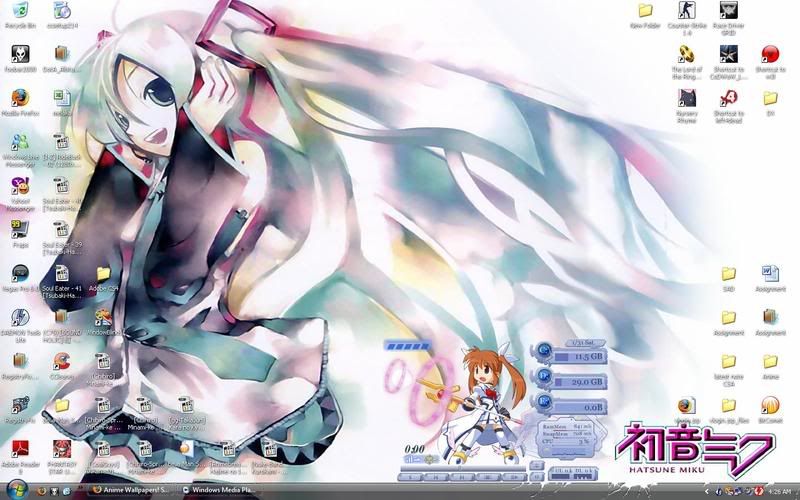
Task: Click the taskbar clock showing 4:26 AM
Action: tap(779, 491)
